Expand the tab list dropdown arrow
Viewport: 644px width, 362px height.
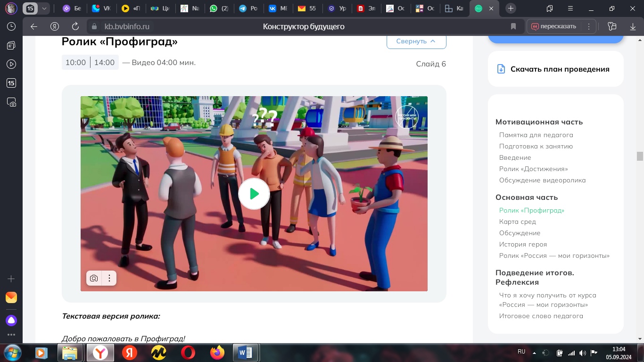(x=44, y=8)
